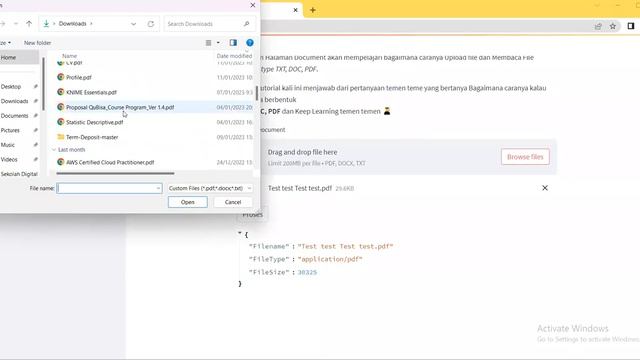Click the search magnifier in the dialog

tap(247, 24)
